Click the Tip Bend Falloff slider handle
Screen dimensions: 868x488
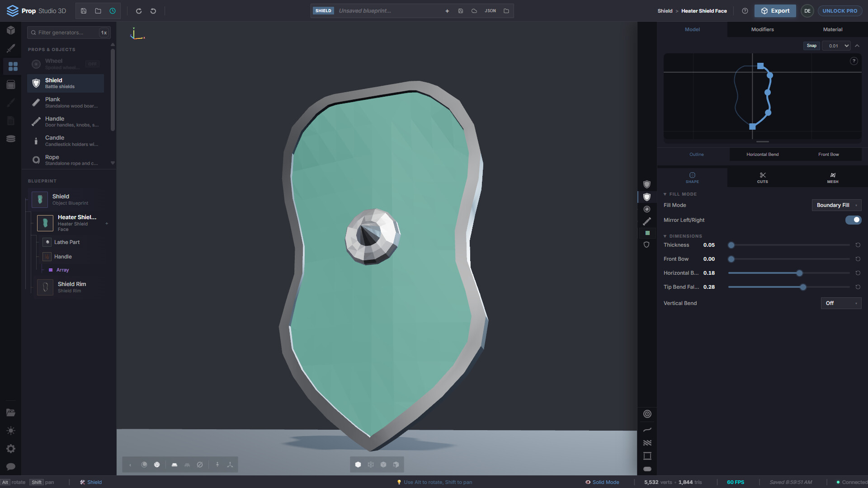803,287
